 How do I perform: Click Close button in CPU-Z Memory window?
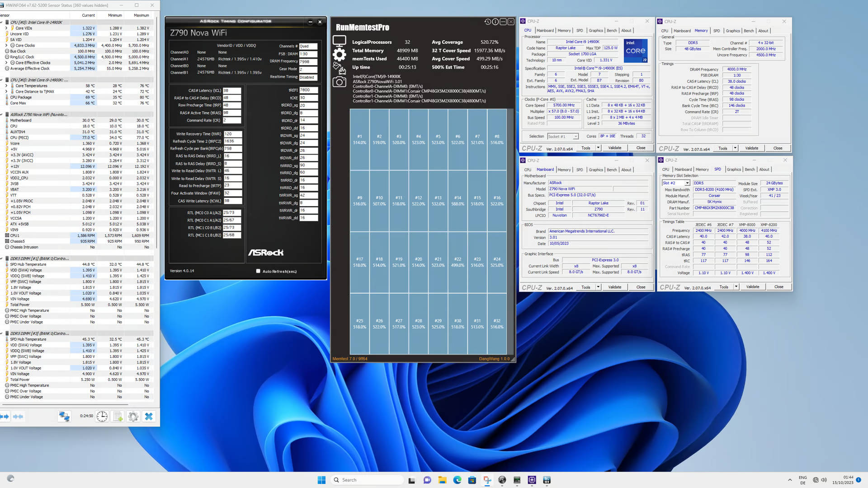(778, 148)
